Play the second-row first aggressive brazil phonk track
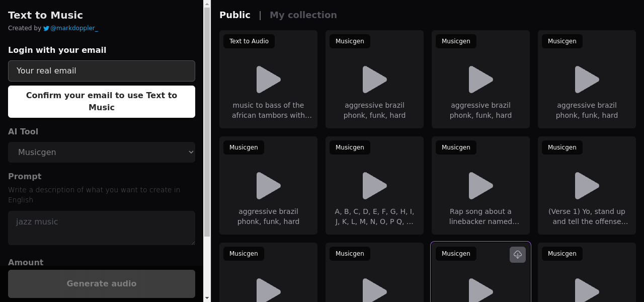The height and width of the screenshot is (302, 644). coord(268,186)
